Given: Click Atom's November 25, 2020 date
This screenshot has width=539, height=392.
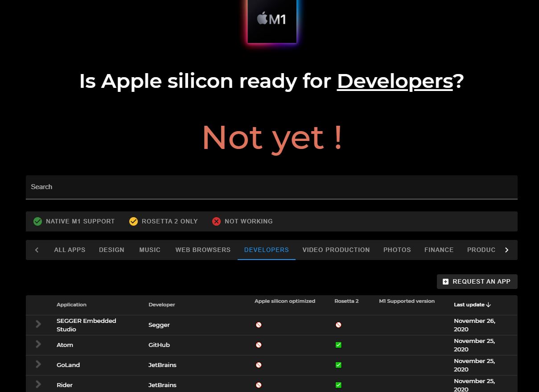Looking at the screenshot, I should (474, 345).
